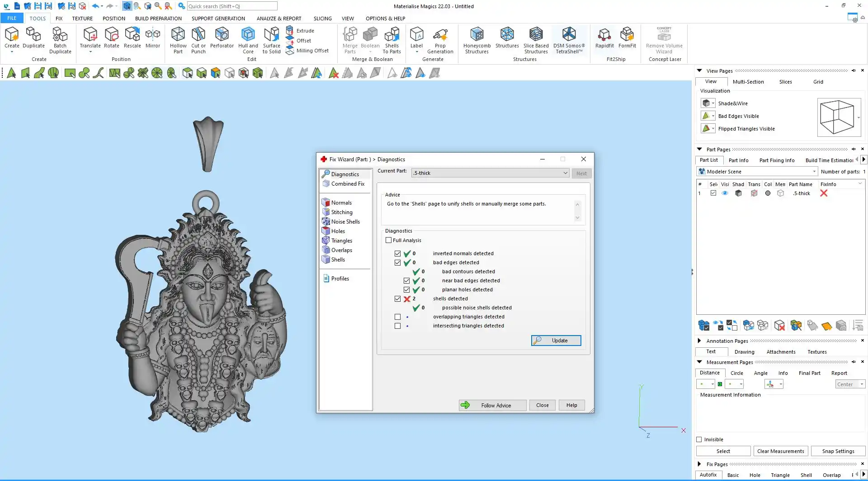
Task: Check overlapping triangles detected option
Action: click(397, 317)
